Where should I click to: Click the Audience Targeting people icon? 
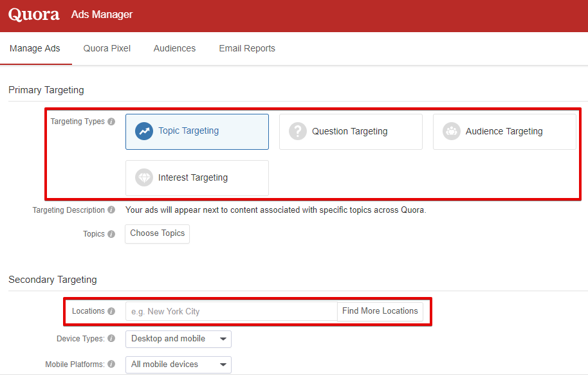[x=452, y=131]
